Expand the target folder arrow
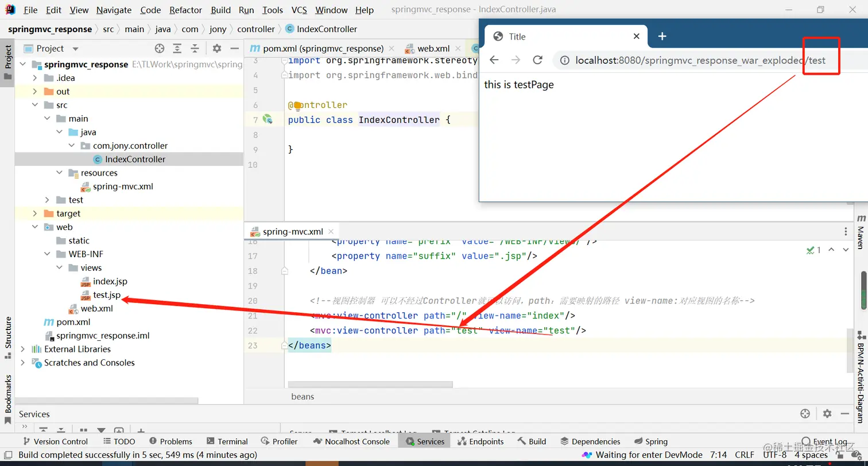 tap(34, 213)
